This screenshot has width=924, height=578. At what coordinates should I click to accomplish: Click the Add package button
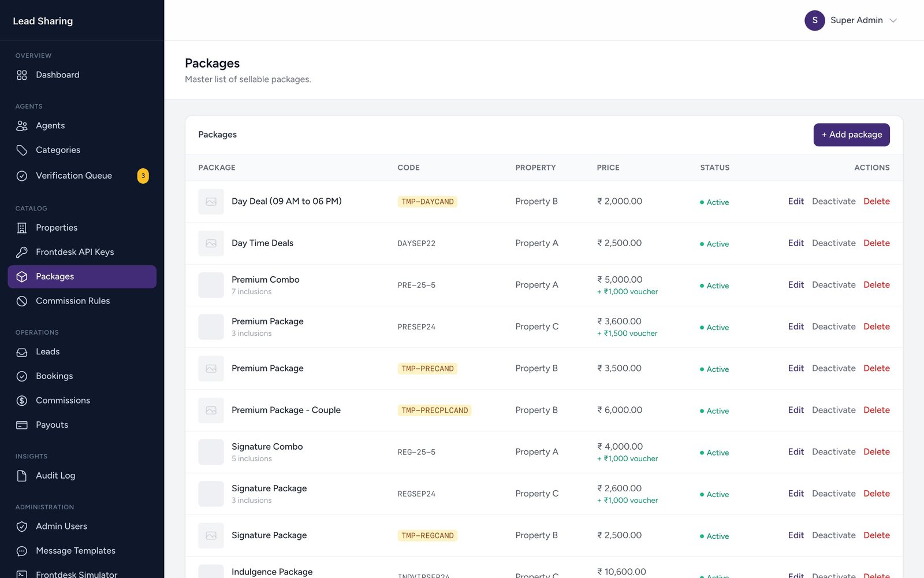point(851,135)
